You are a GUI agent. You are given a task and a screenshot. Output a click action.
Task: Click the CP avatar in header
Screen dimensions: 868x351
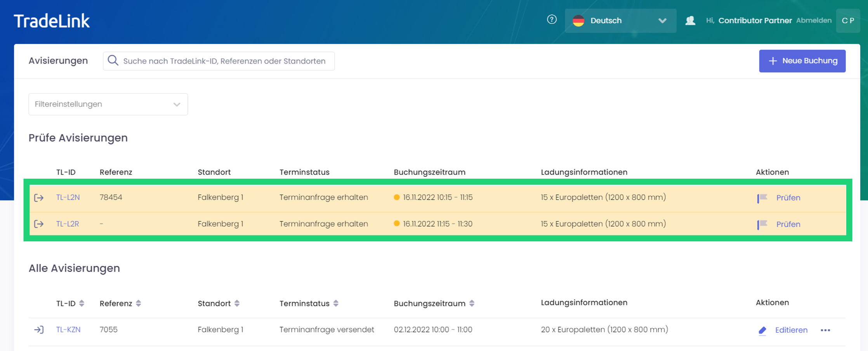[x=848, y=21]
